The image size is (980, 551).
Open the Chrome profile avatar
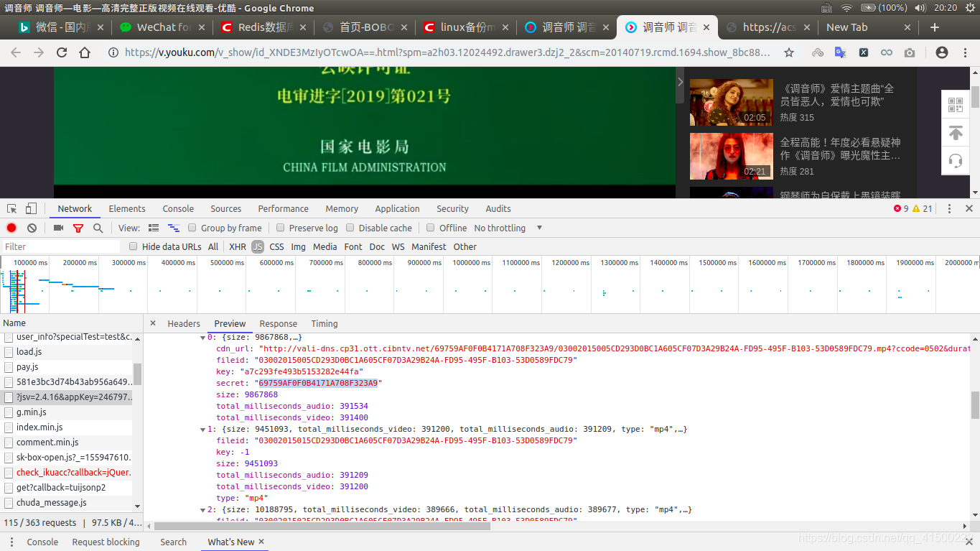942,52
